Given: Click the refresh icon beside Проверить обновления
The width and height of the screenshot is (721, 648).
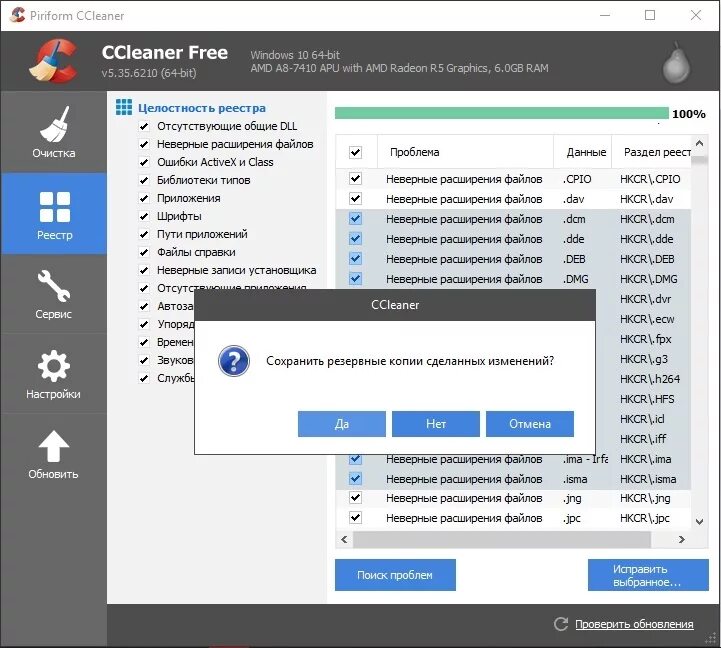Looking at the screenshot, I should coord(561,624).
